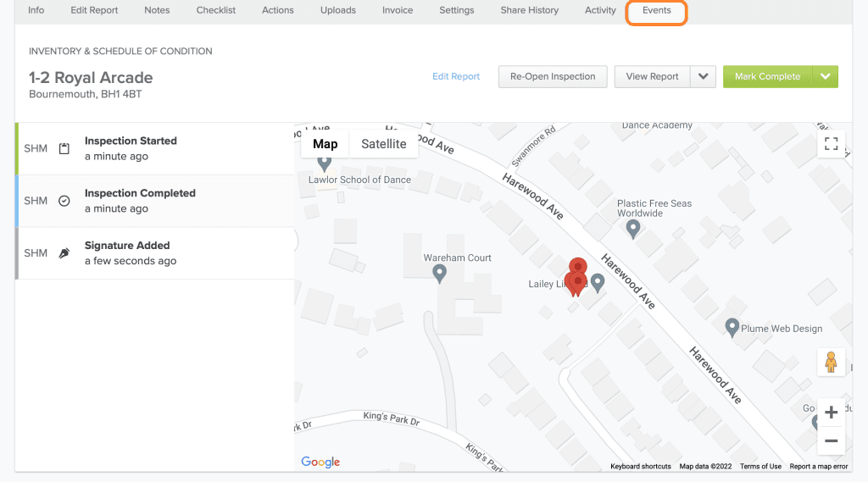
Task: Toggle fullscreen map view
Action: pyautogui.click(x=831, y=144)
